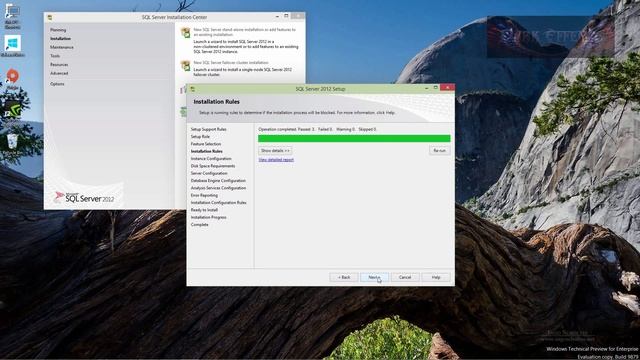Click the Operation completed status text

click(x=318, y=129)
